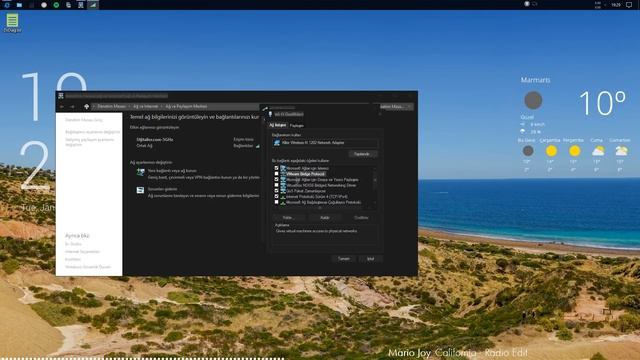The width and height of the screenshot is (640, 360).
Task: Click the sync arrows icon in the top bar
Action: tap(535, 4)
